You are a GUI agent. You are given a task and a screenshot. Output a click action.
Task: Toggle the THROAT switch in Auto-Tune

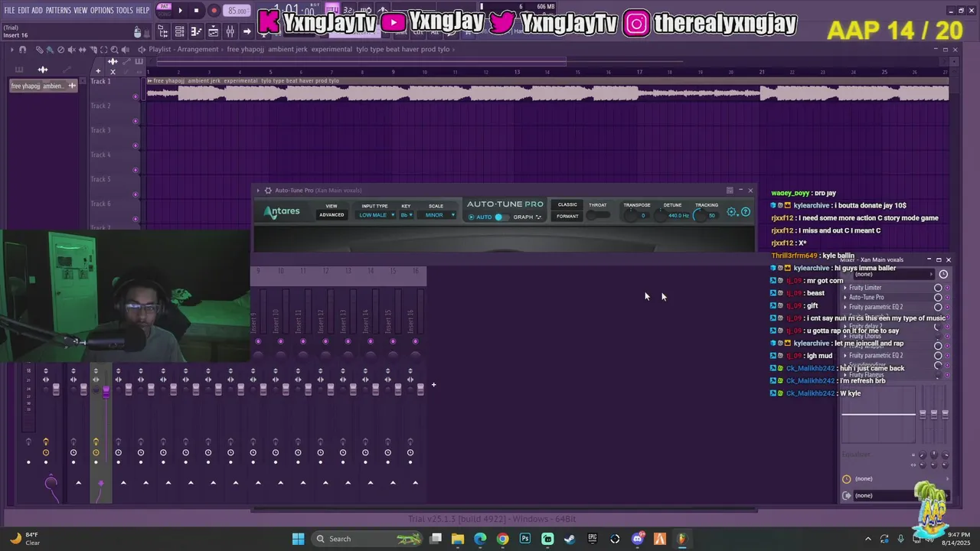pos(597,215)
